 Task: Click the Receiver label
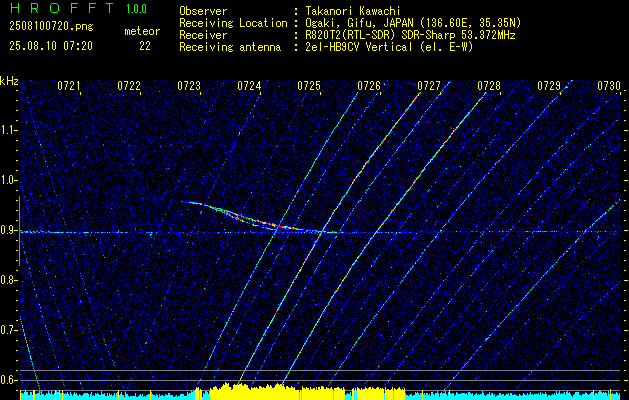pyautogui.click(x=203, y=35)
